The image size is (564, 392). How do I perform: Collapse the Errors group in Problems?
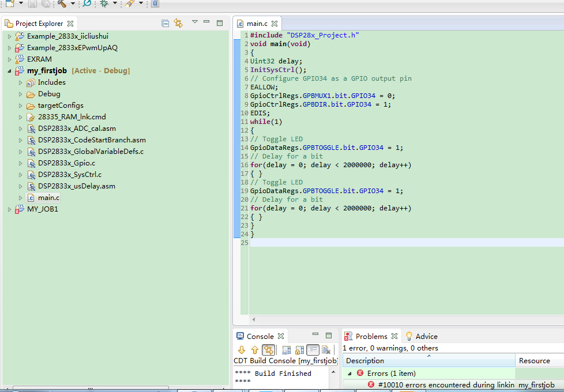[x=349, y=374]
